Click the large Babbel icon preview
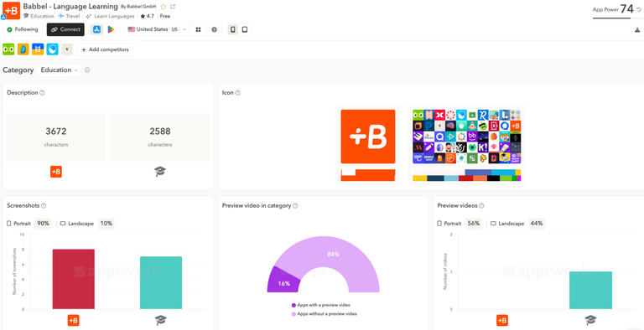Viewport: 644px width, 330px height. click(x=368, y=137)
